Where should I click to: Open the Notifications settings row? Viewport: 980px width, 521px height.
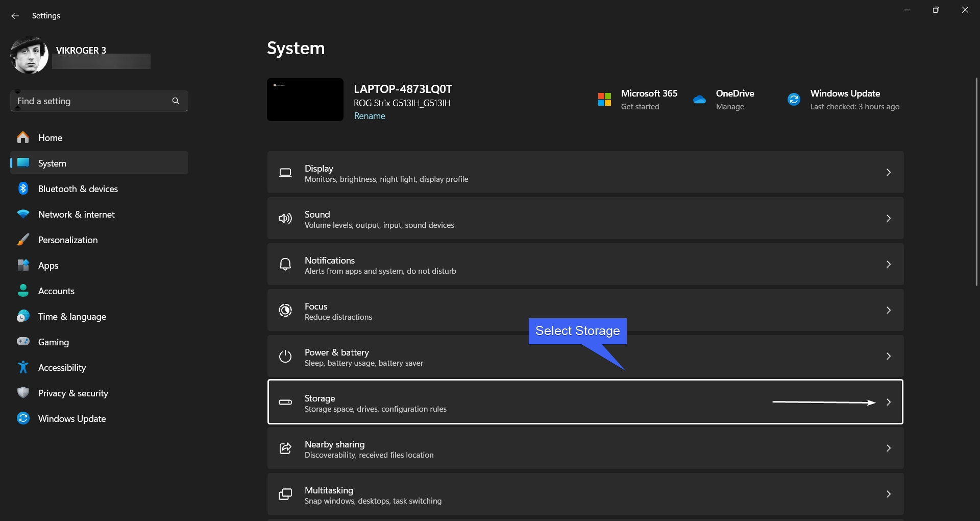585,264
